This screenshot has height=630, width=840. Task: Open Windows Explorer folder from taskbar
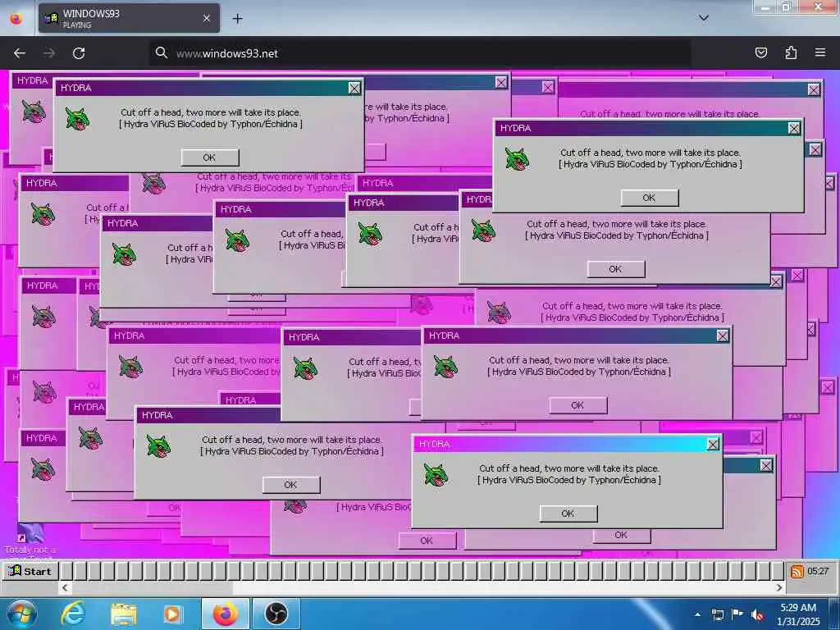click(x=123, y=614)
